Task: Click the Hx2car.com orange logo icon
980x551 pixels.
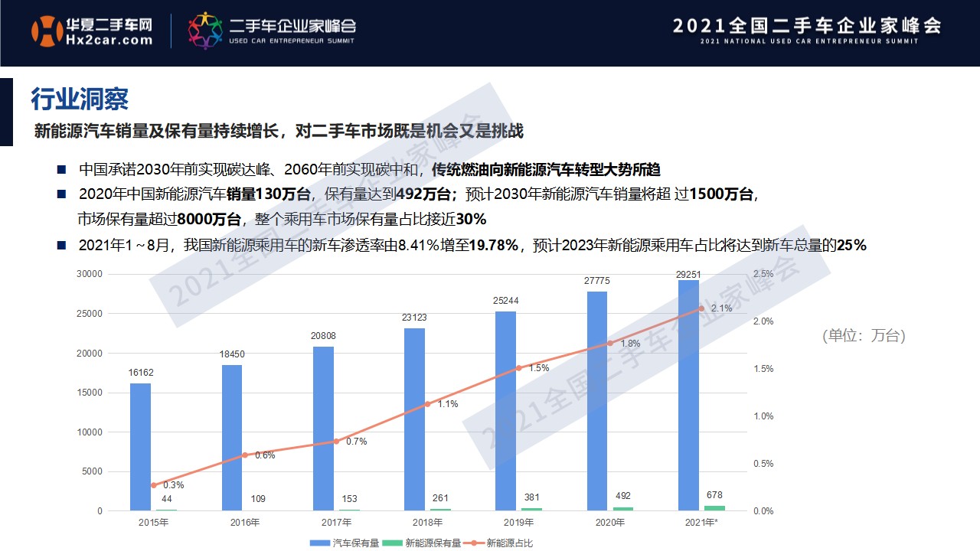Action: [47, 31]
